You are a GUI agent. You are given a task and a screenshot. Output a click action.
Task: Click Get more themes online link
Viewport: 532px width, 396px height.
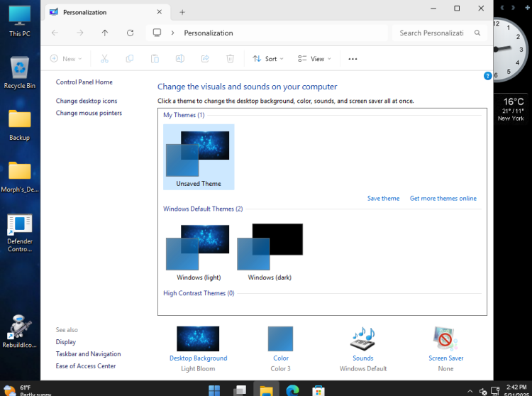pos(443,198)
